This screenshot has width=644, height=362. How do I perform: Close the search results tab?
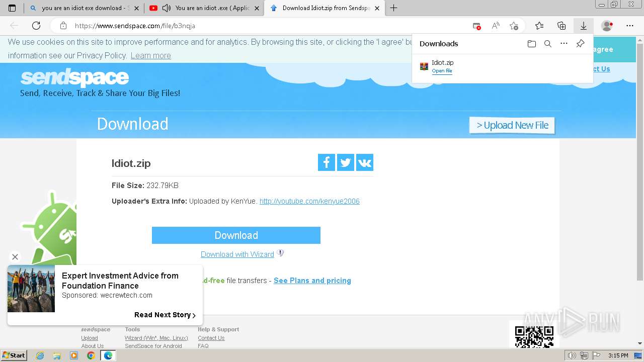point(136,8)
